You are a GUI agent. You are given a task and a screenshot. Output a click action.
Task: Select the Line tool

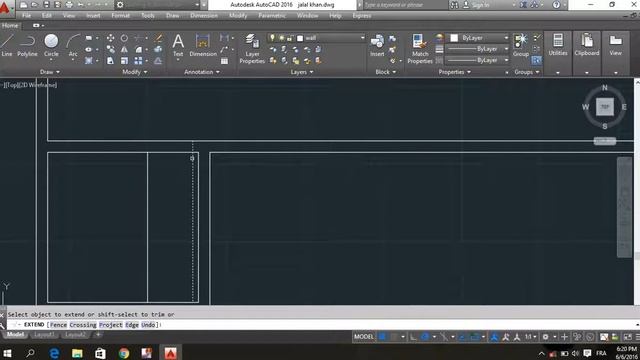point(7,45)
